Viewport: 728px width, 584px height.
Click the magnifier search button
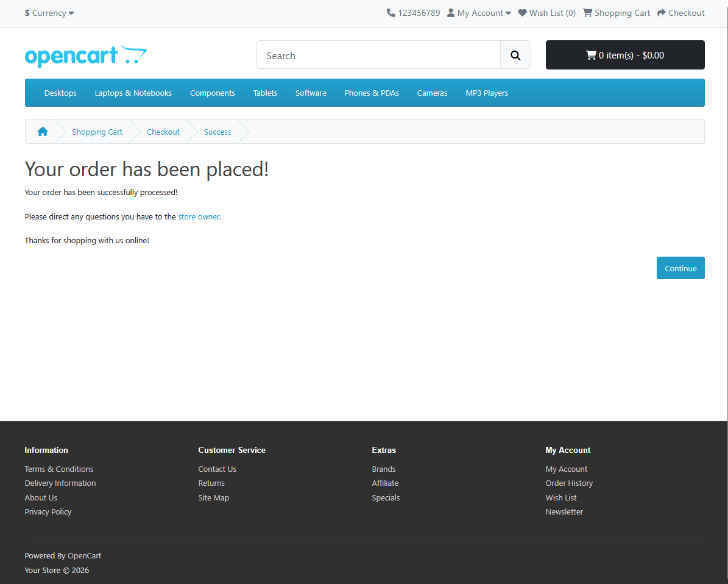click(x=515, y=55)
